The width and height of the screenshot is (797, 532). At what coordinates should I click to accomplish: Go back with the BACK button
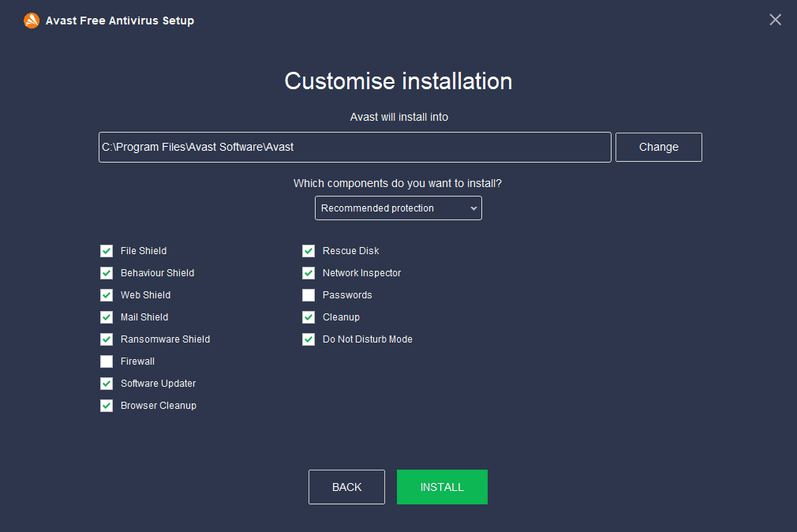tap(346, 487)
